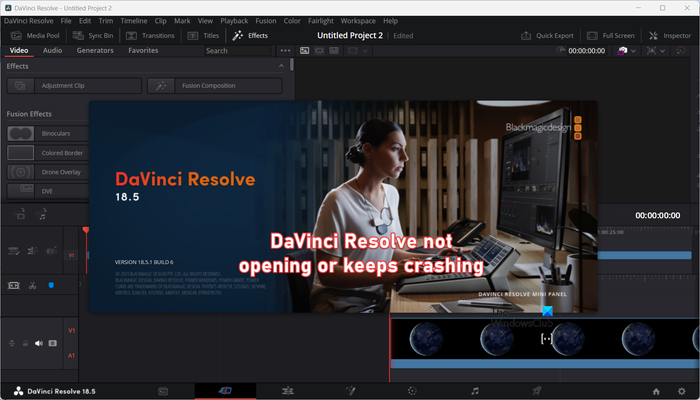Toggle the track sync lock icon

point(12,343)
